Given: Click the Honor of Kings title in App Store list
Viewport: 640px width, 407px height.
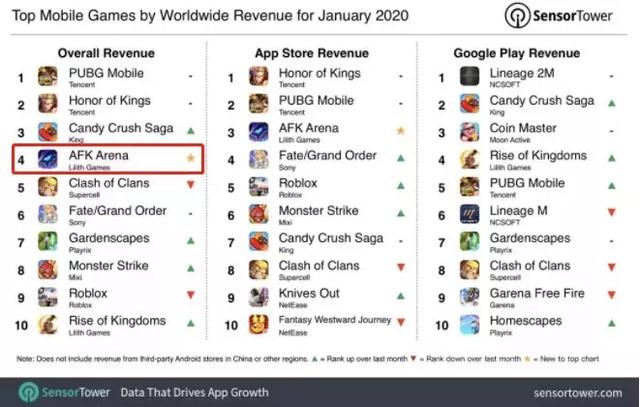Looking at the screenshot, I should (319, 72).
